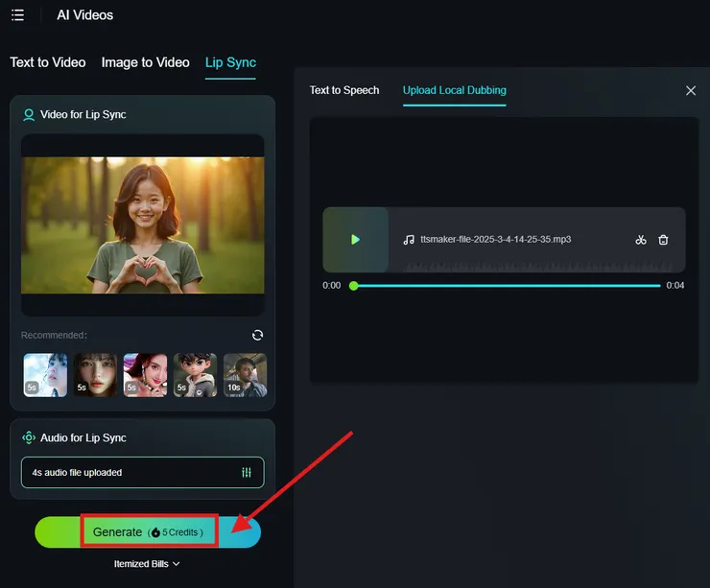
Task: Click the audio file name ttsmaker-file-2025-3-4-14-25-35.mp3
Action: [495, 239]
